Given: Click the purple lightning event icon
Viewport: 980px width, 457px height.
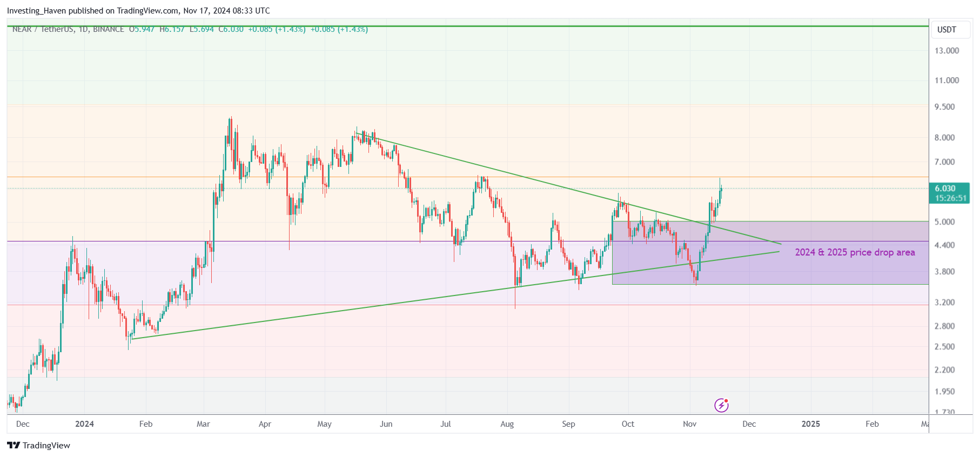Looking at the screenshot, I should 721,405.
